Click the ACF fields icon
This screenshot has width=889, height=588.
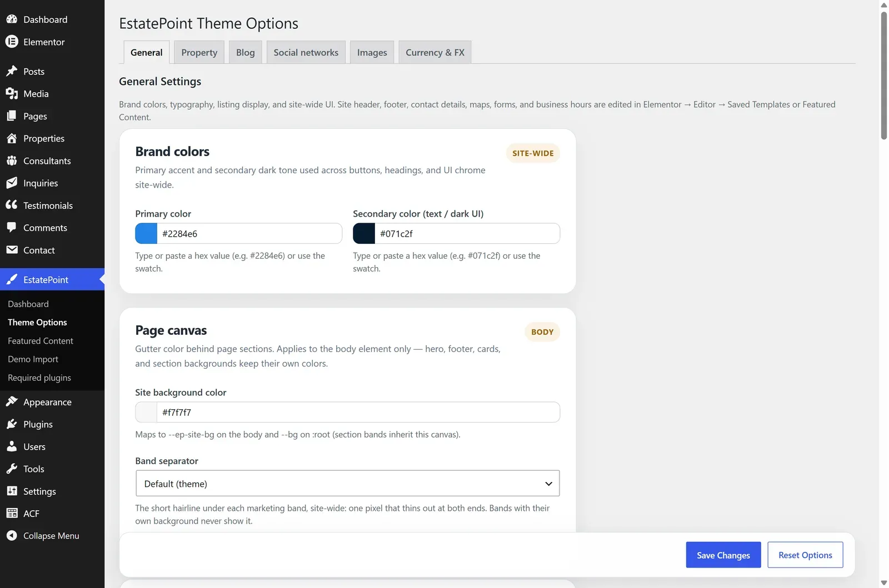12,513
